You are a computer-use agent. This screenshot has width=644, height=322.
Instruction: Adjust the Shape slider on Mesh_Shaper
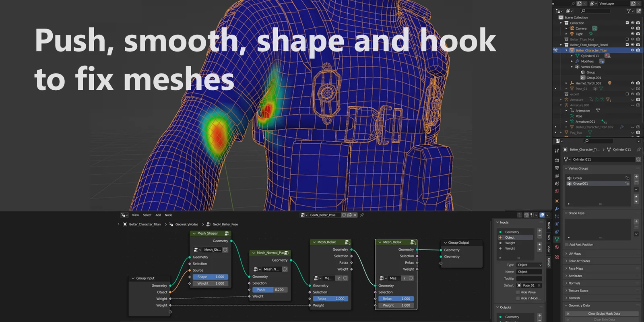[210, 277]
